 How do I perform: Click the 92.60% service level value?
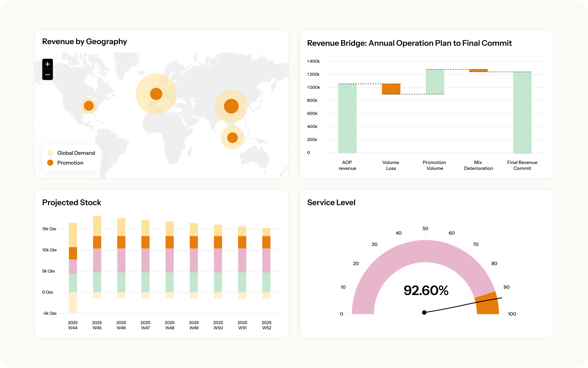pyautogui.click(x=426, y=290)
